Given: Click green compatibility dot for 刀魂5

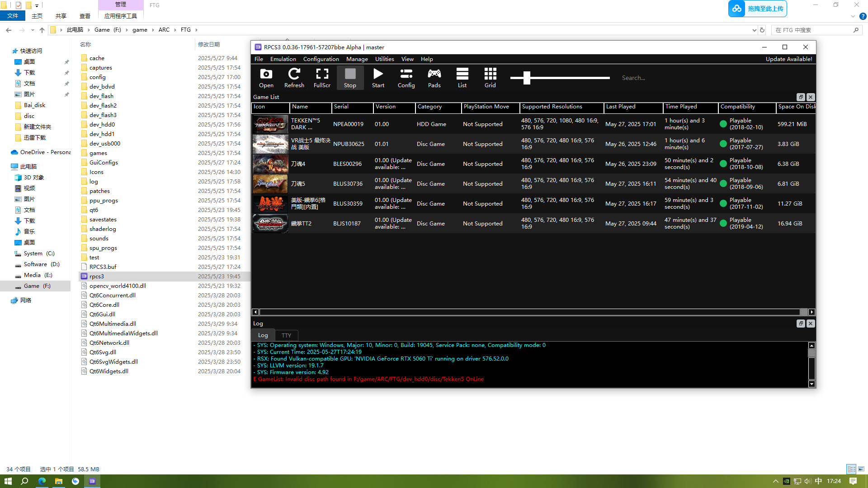Looking at the screenshot, I should tap(723, 183).
